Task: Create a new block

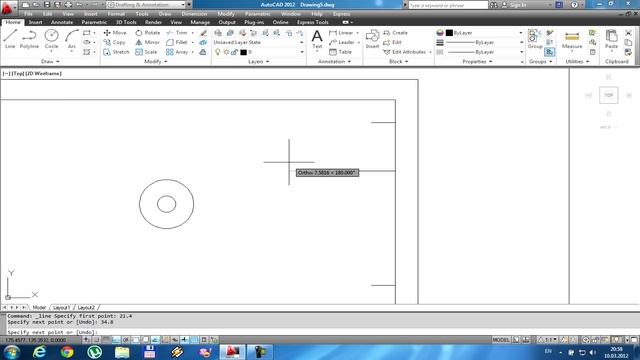Action: [x=396, y=33]
